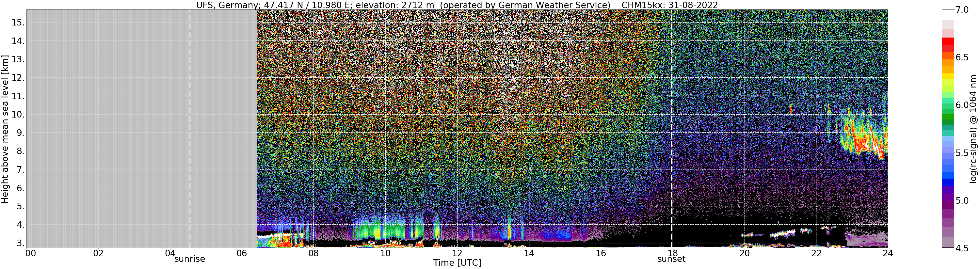Click the colorbar label 'log(rc-signal) @ 1064 nm'
This screenshot has width=980, height=269.
[973, 129]
